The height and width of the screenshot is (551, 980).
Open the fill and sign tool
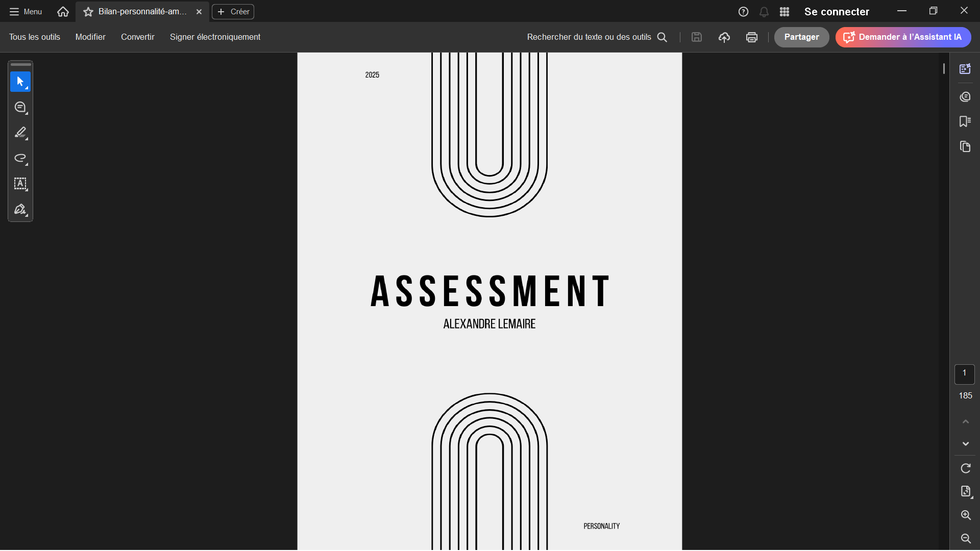20,209
